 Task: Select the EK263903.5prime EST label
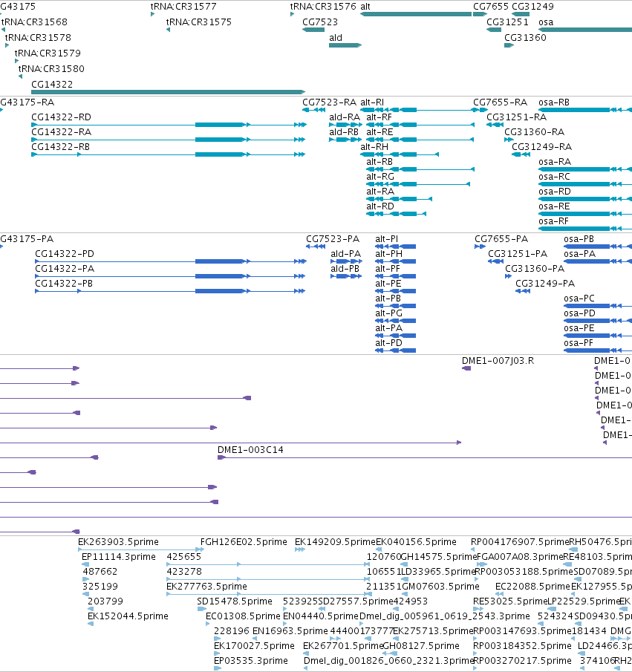[x=118, y=542]
